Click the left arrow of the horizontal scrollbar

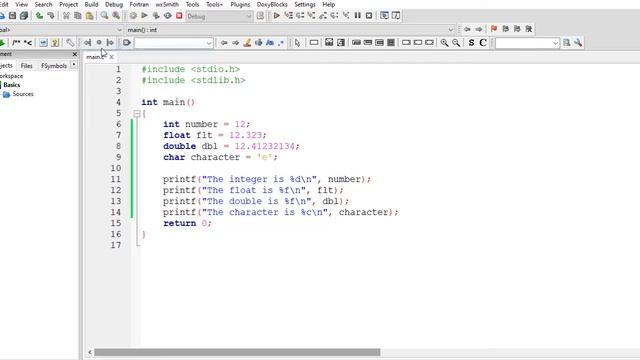click(90, 352)
